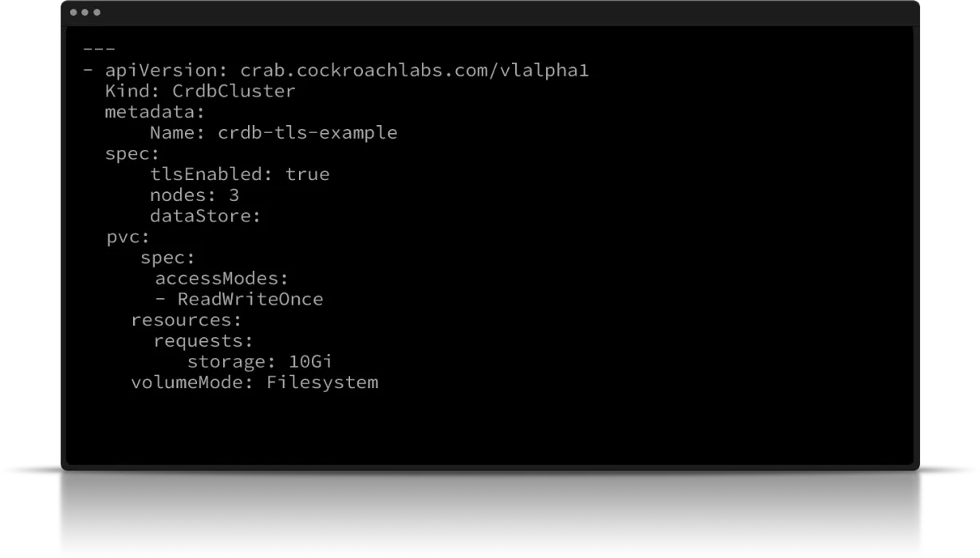Collapse the metadata: block

pos(155,112)
